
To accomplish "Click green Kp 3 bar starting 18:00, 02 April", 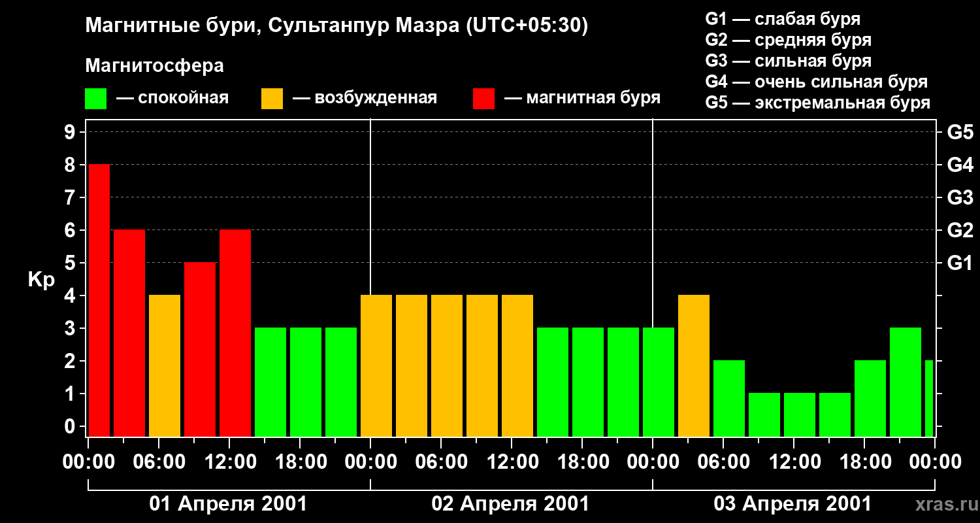I will [588, 382].
